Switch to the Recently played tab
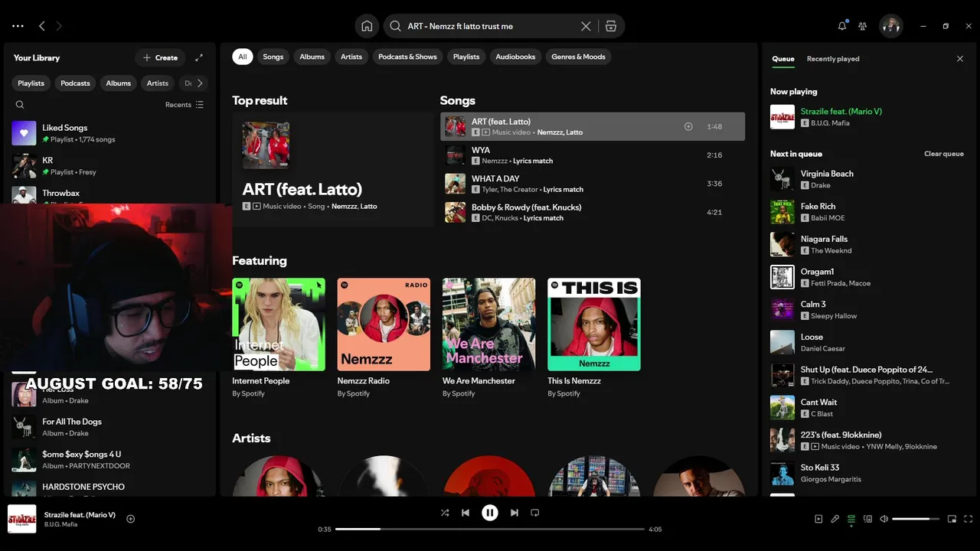Viewport: 980px width, 551px height. (x=833, y=59)
